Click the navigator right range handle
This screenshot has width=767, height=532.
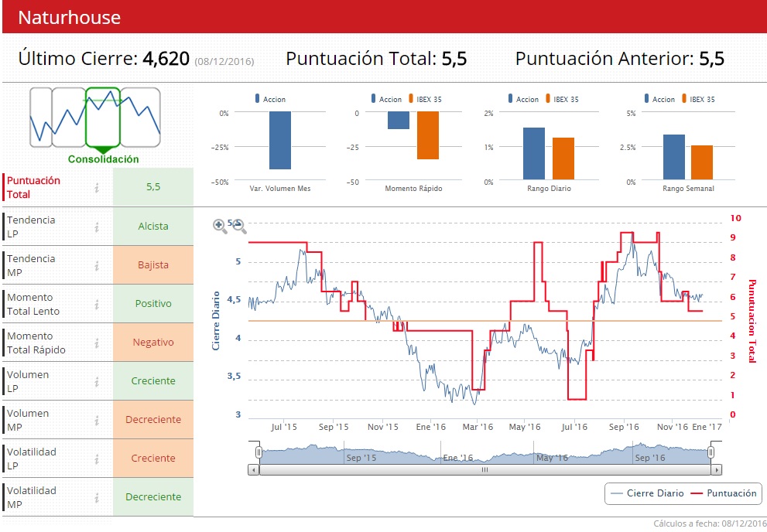tap(711, 452)
